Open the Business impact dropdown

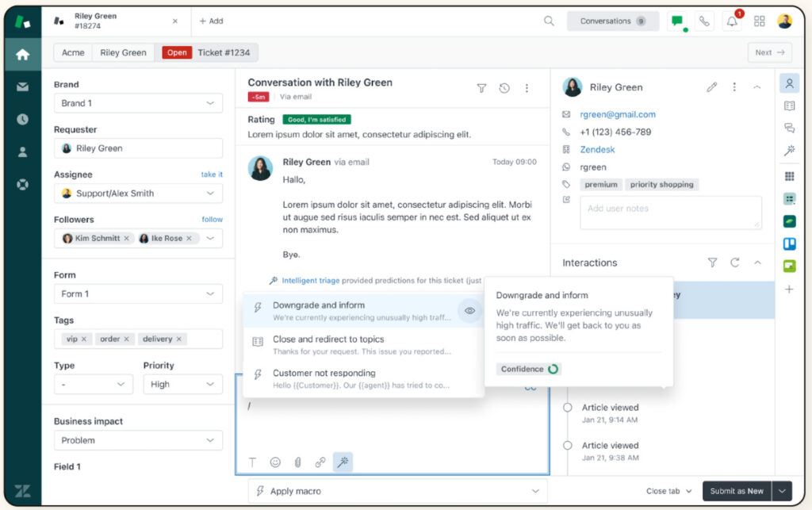click(x=138, y=440)
